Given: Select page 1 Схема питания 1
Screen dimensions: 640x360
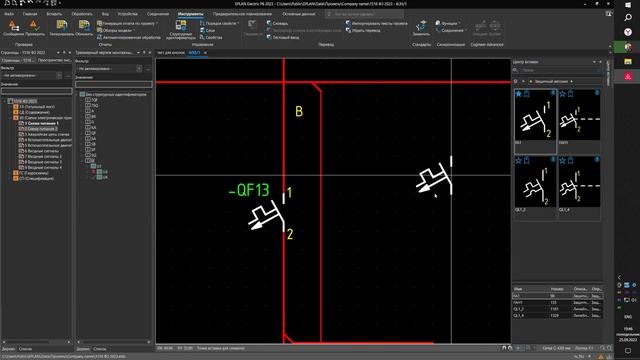Looking at the screenshot, I should [x=39, y=123].
